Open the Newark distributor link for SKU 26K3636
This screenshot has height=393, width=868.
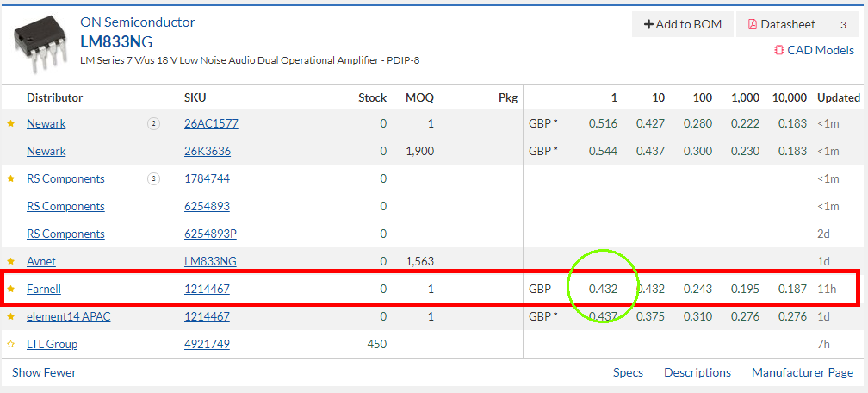[x=46, y=151]
